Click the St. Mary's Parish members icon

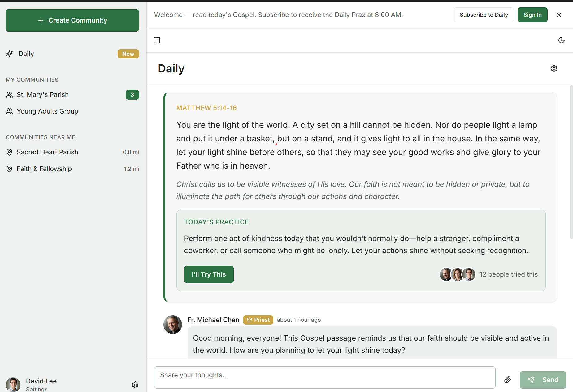(9, 95)
